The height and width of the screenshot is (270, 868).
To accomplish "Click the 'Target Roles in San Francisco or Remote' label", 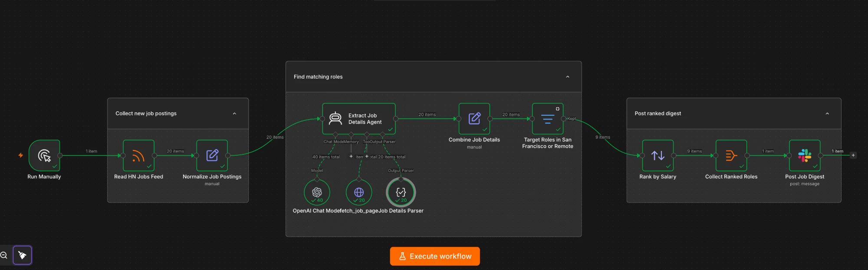I will point(548,143).
